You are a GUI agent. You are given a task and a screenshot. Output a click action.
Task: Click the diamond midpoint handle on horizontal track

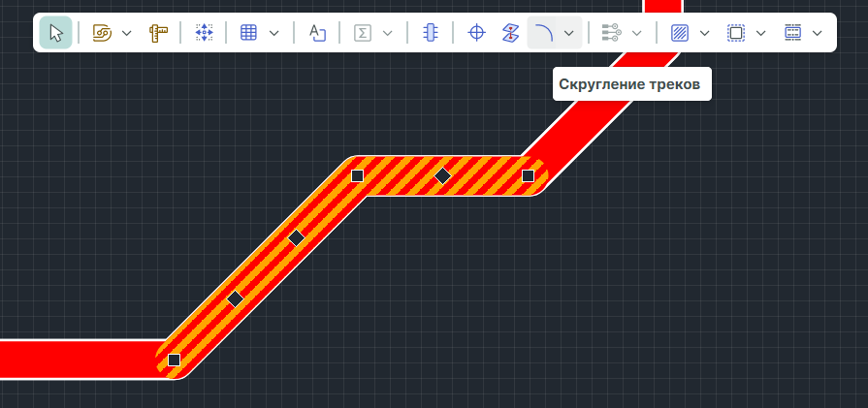tap(442, 175)
